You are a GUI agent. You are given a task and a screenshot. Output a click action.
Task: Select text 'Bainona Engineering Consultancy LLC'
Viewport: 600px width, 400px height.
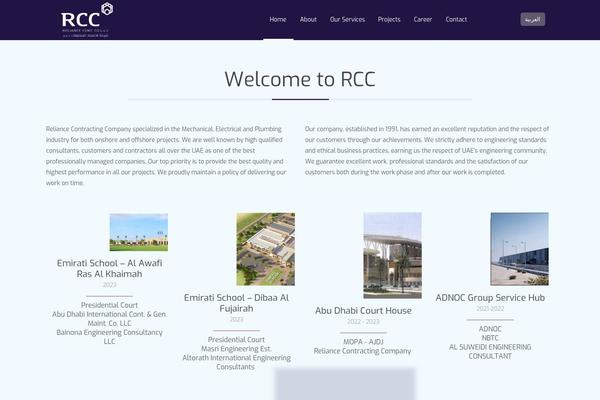pos(109,337)
